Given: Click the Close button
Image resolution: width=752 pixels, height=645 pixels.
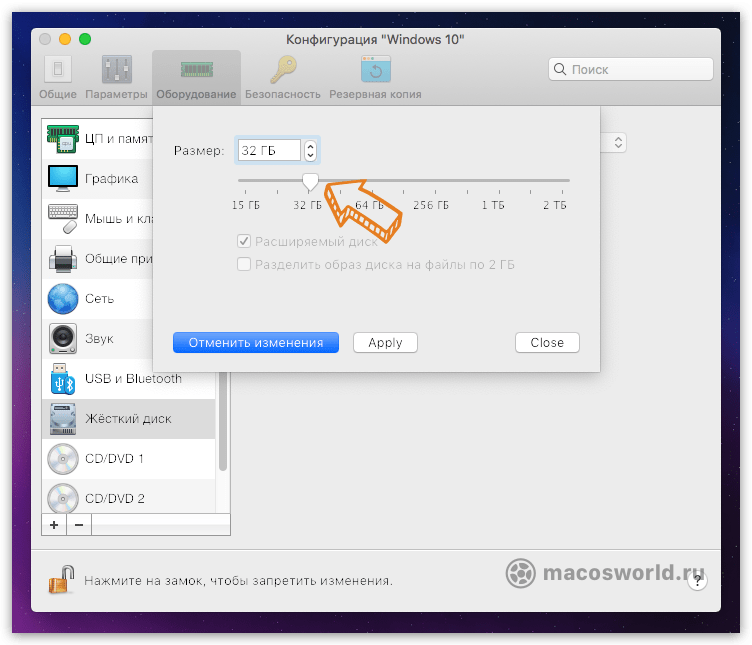Looking at the screenshot, I should click(547, 342).
